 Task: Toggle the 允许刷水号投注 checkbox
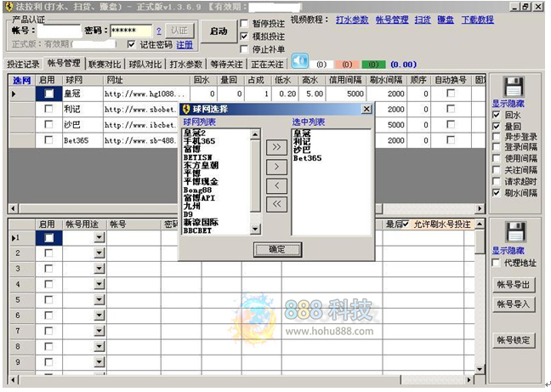(406, 224)
